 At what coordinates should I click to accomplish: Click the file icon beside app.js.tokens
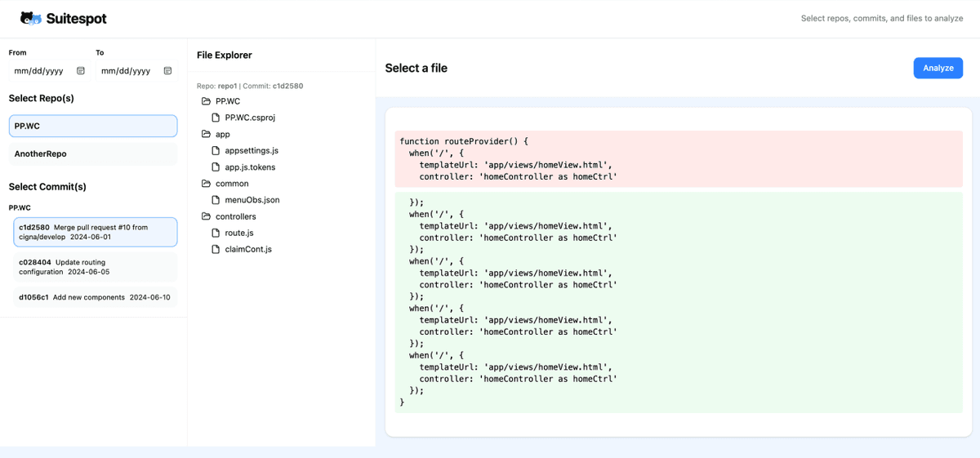[216, 167]
